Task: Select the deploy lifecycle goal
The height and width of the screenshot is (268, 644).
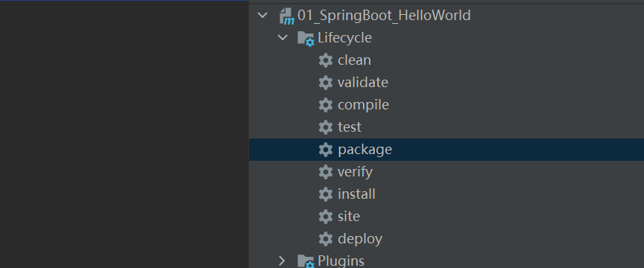Action: point(360,239)
